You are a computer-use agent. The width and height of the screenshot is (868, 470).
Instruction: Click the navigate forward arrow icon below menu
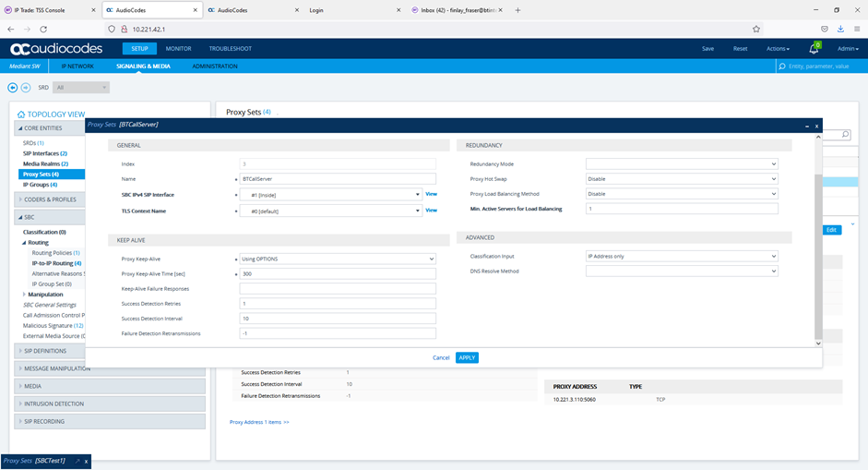point(26,88)
